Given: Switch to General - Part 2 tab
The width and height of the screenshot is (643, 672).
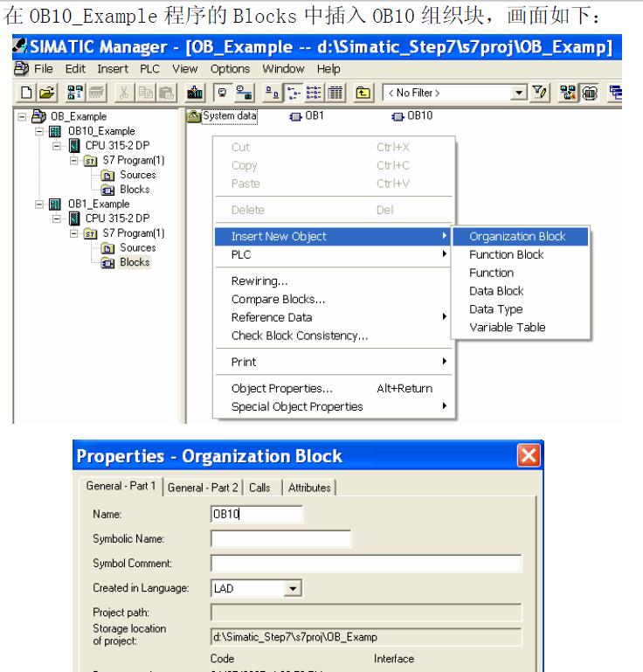Looking at the screenshot, I should tap(203, 488).
